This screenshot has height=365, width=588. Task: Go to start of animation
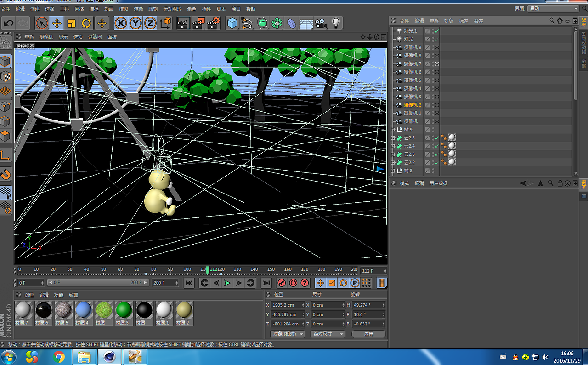click(x=189, y=283)
